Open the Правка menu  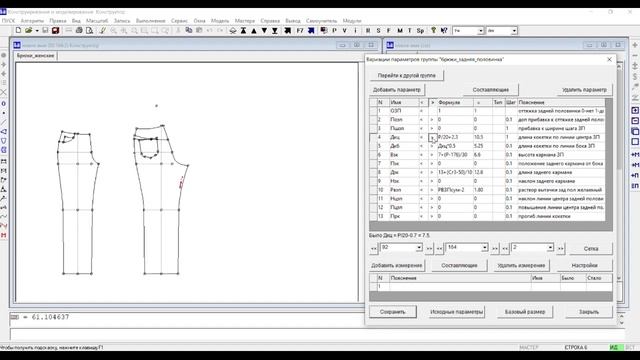pos(58,20)
